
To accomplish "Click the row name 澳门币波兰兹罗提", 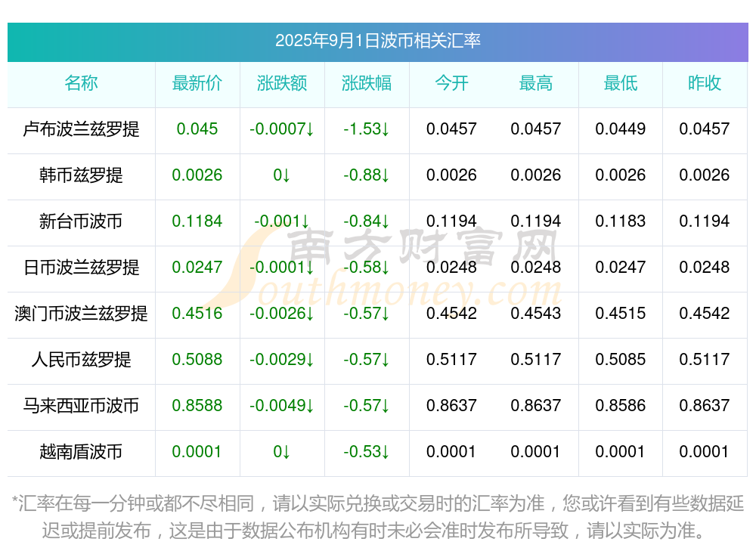I will [81, 314].
